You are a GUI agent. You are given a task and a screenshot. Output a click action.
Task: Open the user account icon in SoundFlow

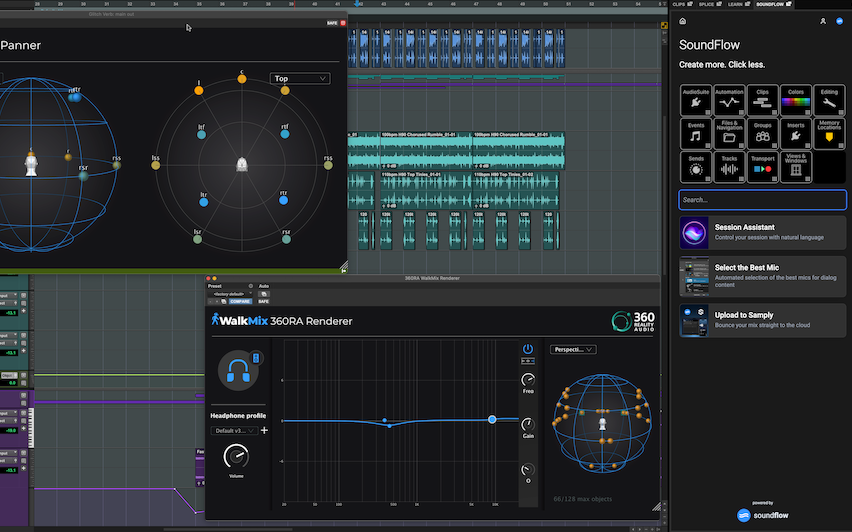[823, 20]
